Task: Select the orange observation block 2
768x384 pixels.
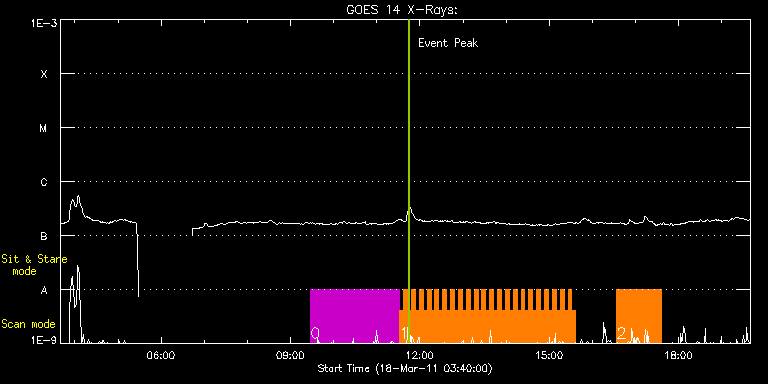Action: 639,316
